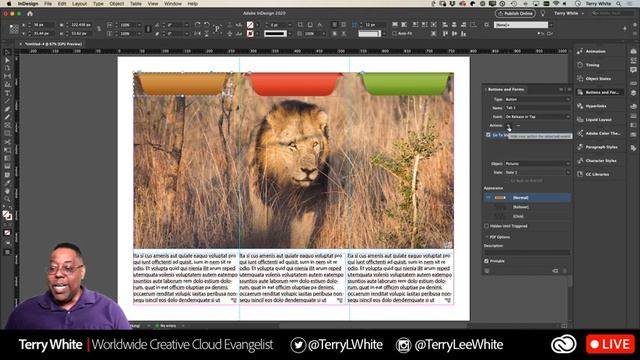Toggle the Go To State action checkbox
This screenshot has height=360, width=640.
coord(488,135)
